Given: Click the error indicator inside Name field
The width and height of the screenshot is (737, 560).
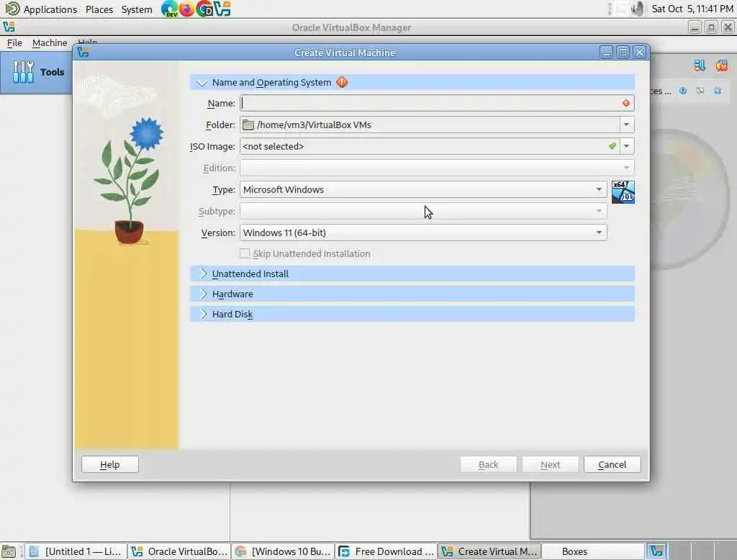Looking at the screenshot, I should click(625, 103).
